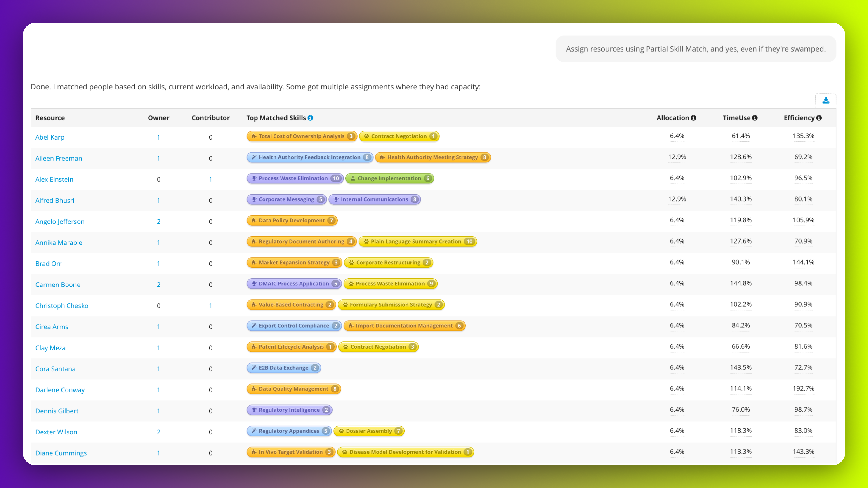Click flask icon on Change Implementation tag
The height and width of the screenshot is (488, 868).
353,178
